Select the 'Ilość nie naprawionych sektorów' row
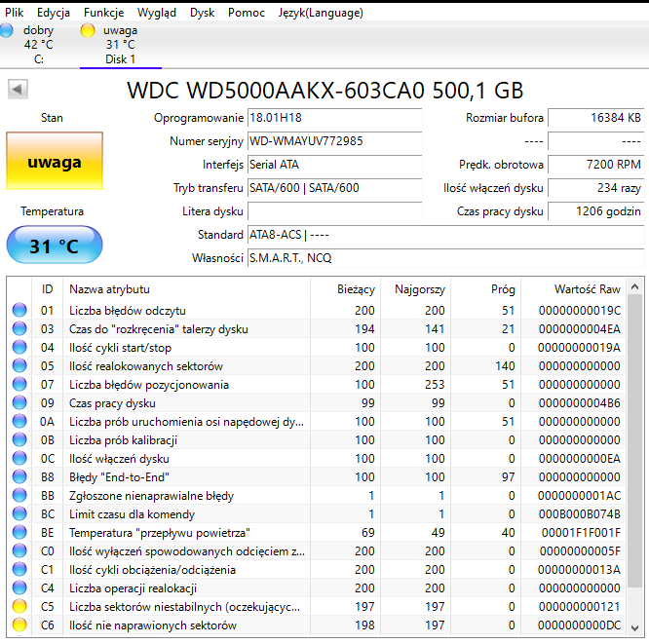Screen dimensions: 649x644 click(x=317, y=625)
